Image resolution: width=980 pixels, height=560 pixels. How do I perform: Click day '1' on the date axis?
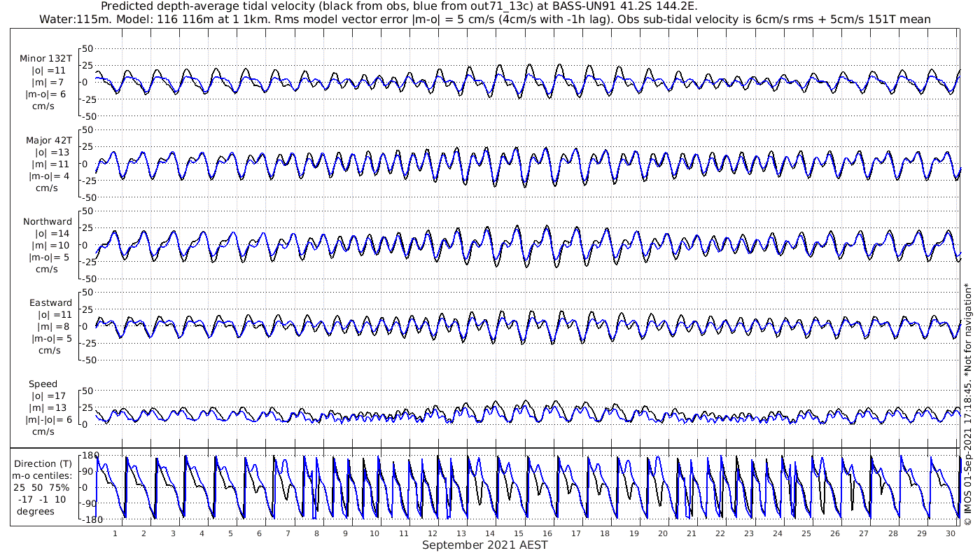click(115, 533)
